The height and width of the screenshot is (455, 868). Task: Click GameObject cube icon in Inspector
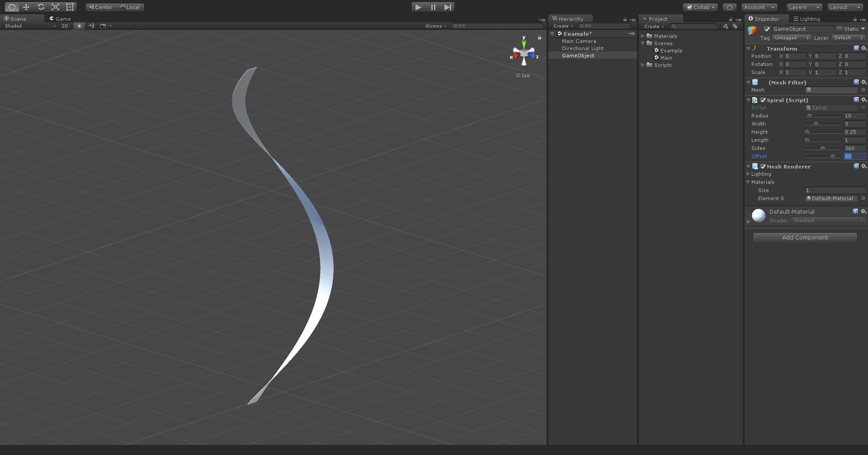[x=752, y=30]
